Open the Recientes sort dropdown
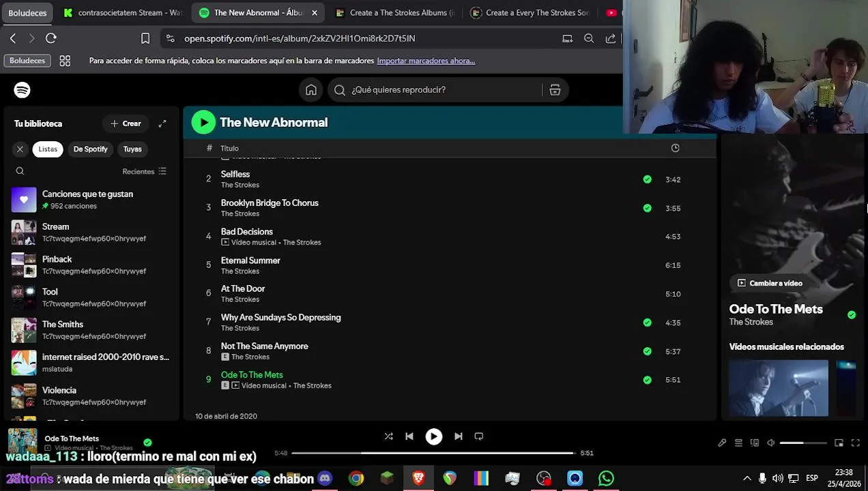 coord(144,171)
